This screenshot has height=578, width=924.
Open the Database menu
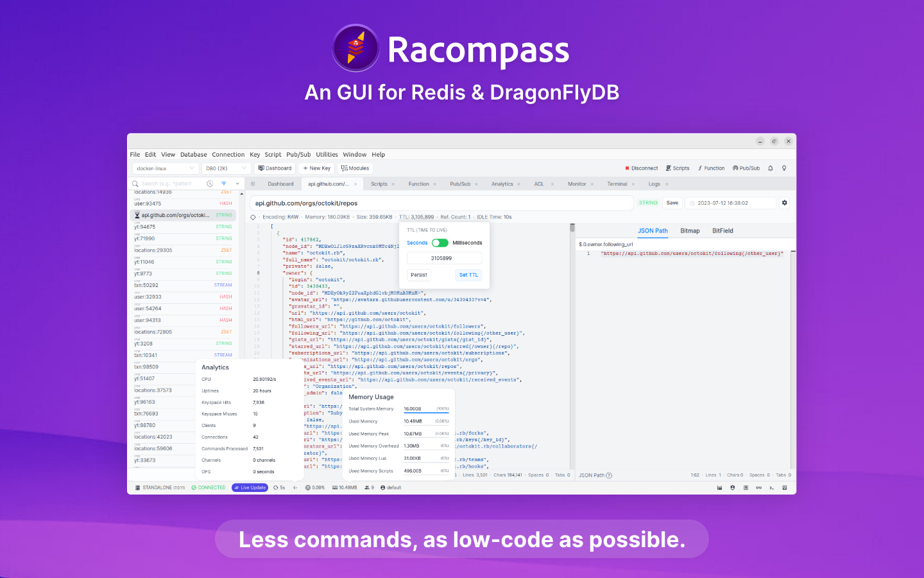[x=193, y=154]
